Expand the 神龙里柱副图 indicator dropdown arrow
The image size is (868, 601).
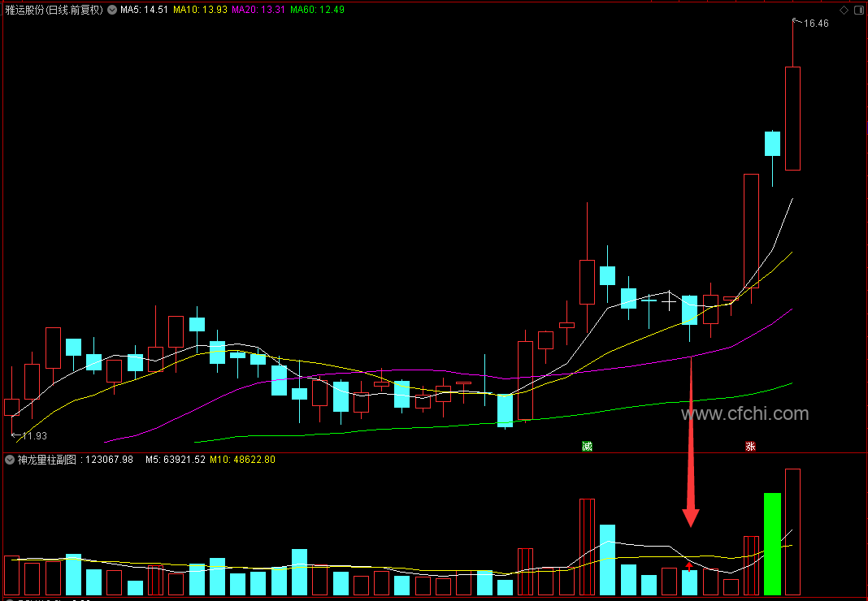(x=10, y=460)
